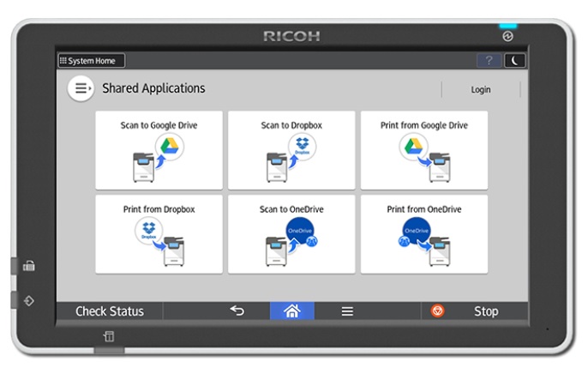Screen dimensions: 588x368
Task: Go back with the return arrow
Action: (237, 311)
